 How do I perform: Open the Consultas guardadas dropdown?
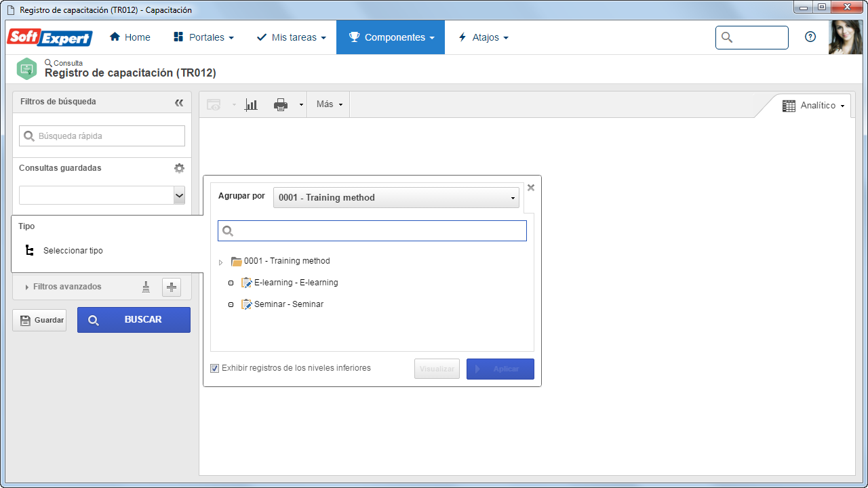point(102,195)
